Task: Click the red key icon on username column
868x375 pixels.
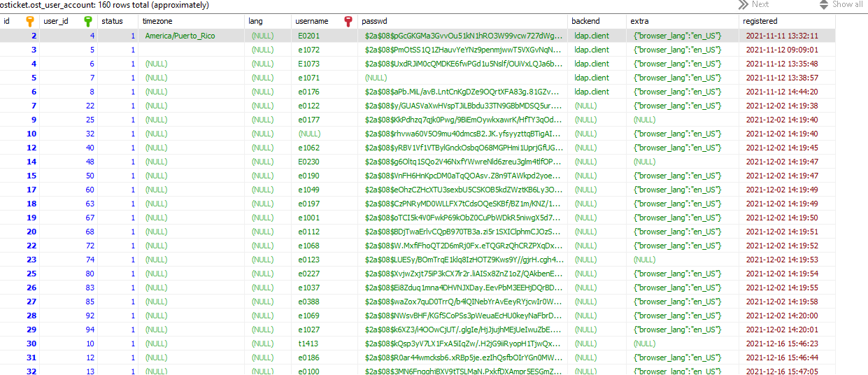Action: [348, 22]
